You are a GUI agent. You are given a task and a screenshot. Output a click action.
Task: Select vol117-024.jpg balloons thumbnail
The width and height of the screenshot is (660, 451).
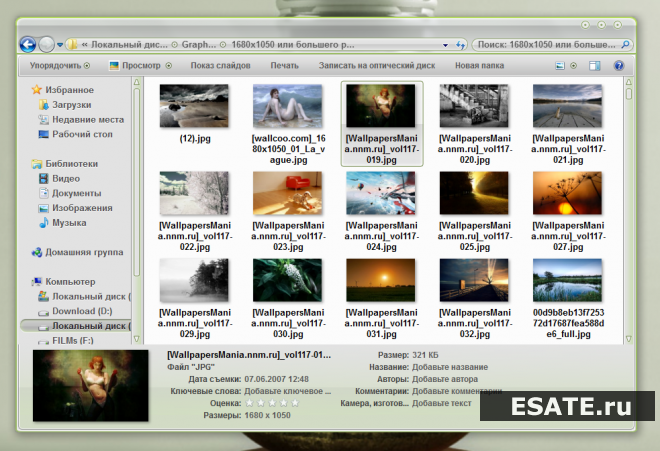(381, 193)
